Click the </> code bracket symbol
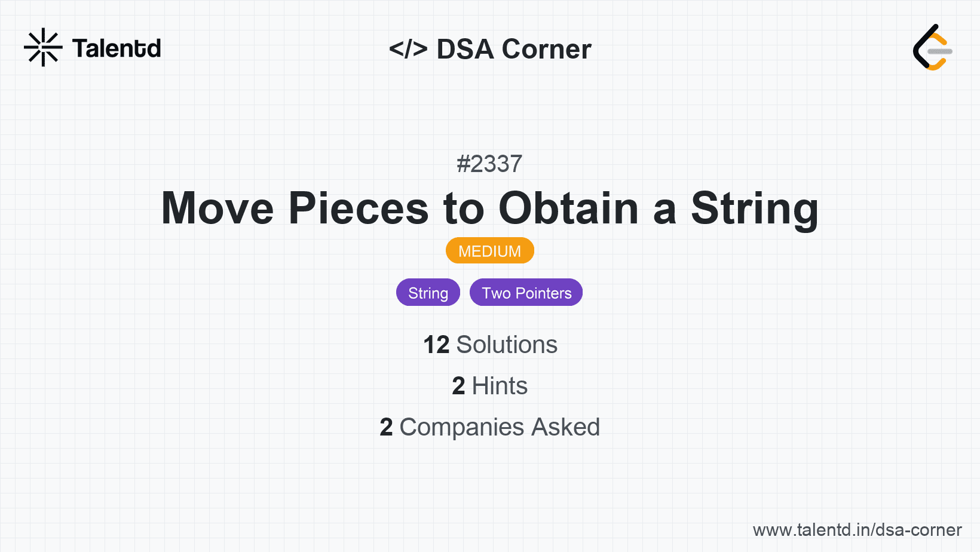The height and width of the screenshot is (552, 980). coord(408,49)
